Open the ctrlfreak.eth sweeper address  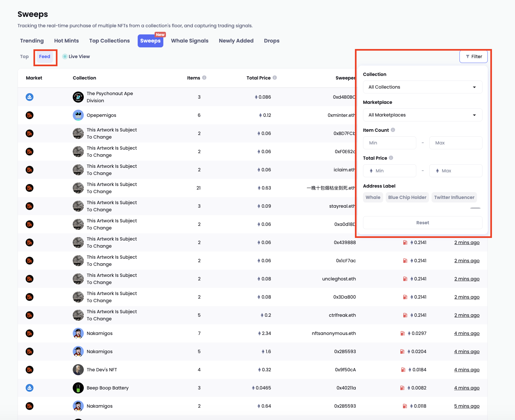click(342, 315)
